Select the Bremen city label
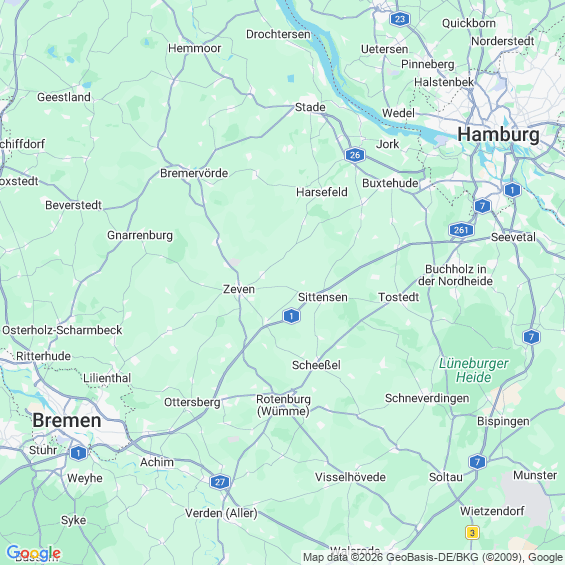565x565 pixels. [67, 420]
